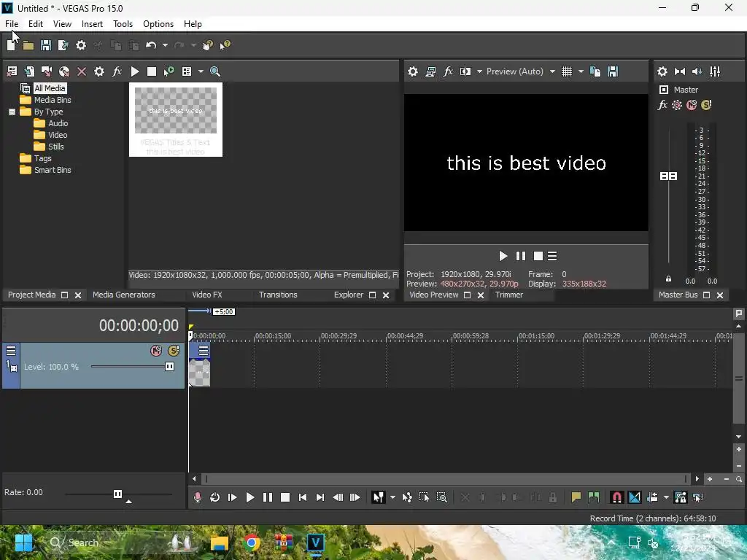Open Google Chrome from the Windows taskbar
Screen dimensions: 747x560
pyautogui.click(x=252, y=542)
